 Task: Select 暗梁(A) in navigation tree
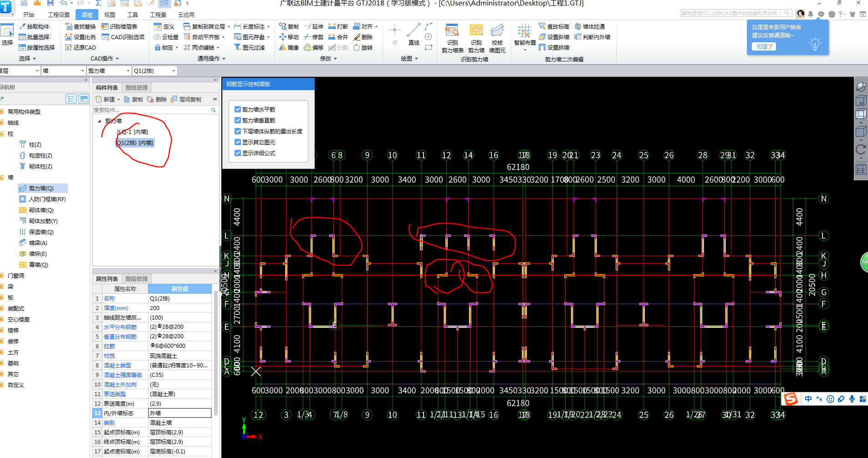33,243
